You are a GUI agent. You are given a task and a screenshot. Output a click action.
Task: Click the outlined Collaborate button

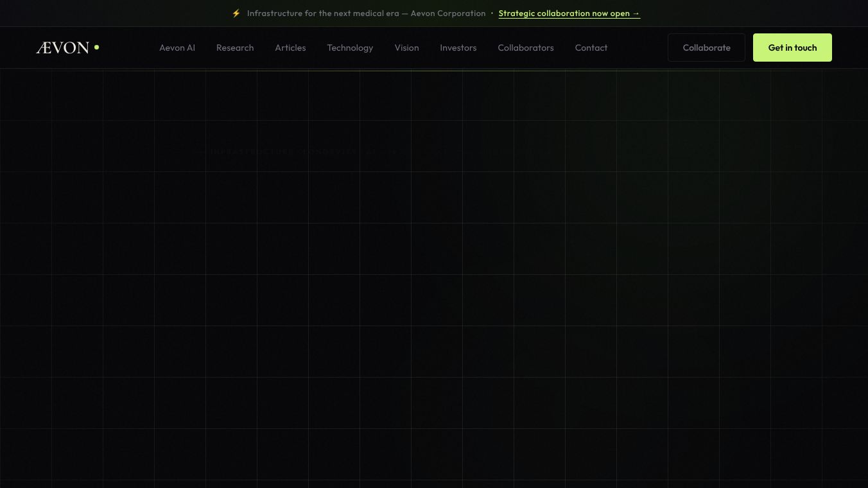(x=706, y=48)
